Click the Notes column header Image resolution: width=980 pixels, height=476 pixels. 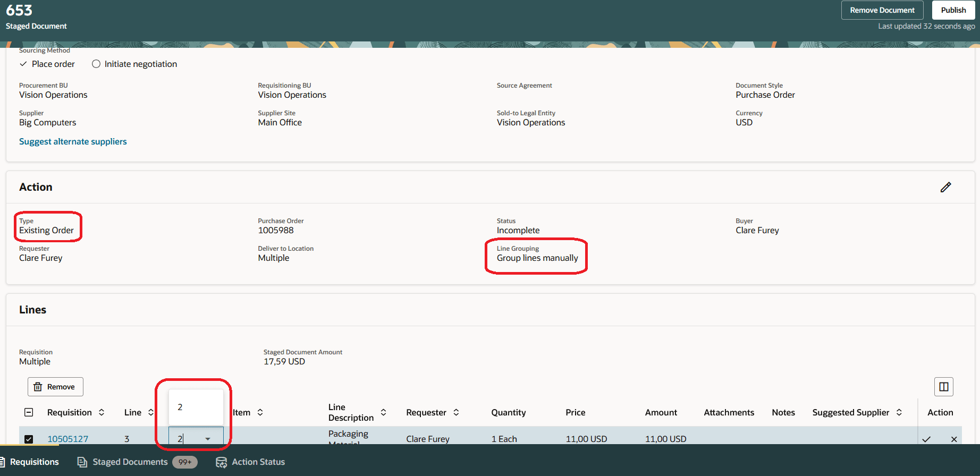pyautogui.click(x=783, y=412)
